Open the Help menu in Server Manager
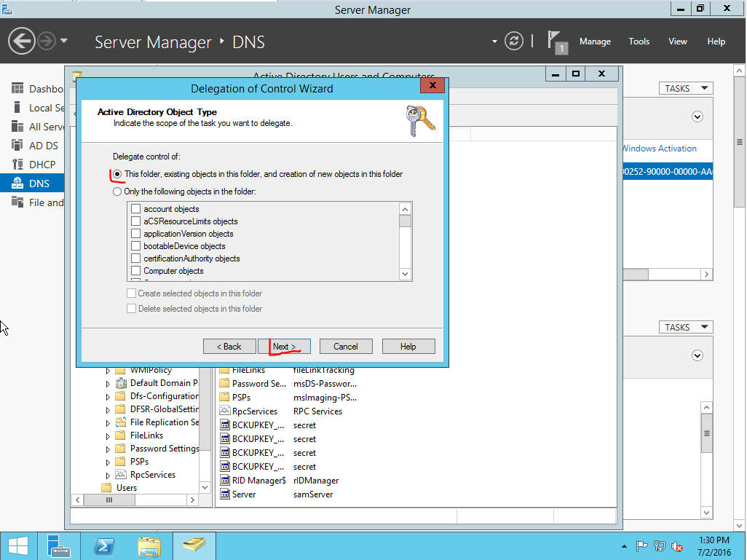The height and width of the screenshot is (560, 747). (x=716, y=42)
